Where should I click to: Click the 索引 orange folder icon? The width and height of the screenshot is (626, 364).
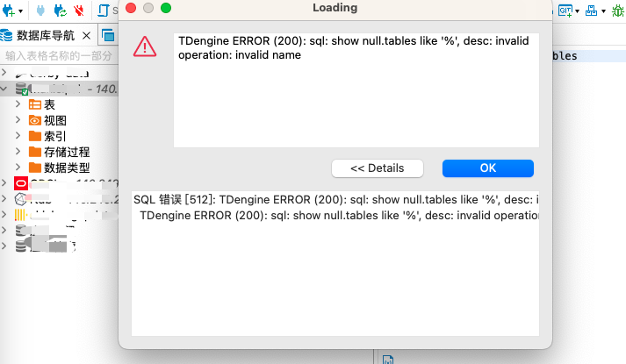(x=35, y=136)
